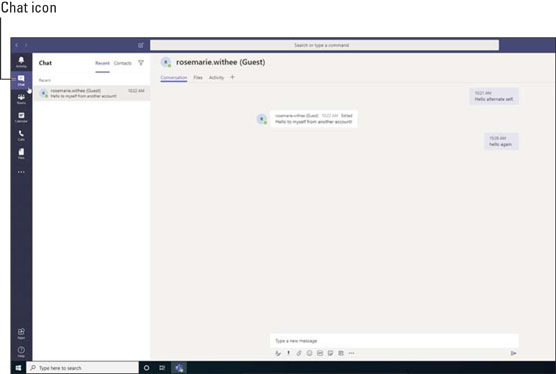This screenshot has height=374, width=556.
Task: Collapse the Recent group header in chat list
Action: point(45,80)
